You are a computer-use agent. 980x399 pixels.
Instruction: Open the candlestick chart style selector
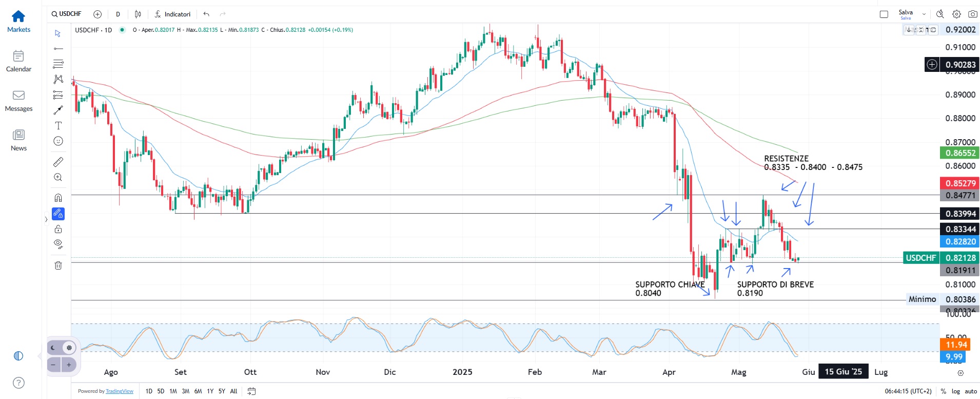(x=138, y=14)
